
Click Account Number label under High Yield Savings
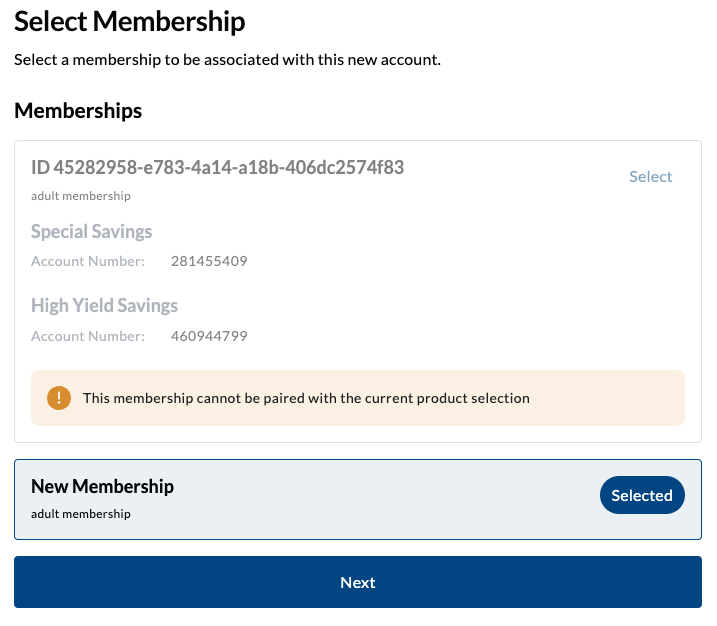pyautogui.click(x=88, y=336)
